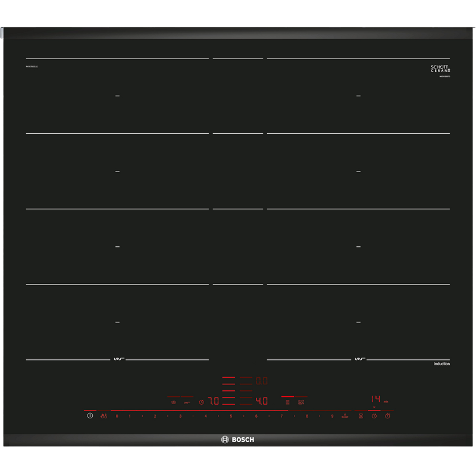Tap the stopwatch icon

[387, 416]
